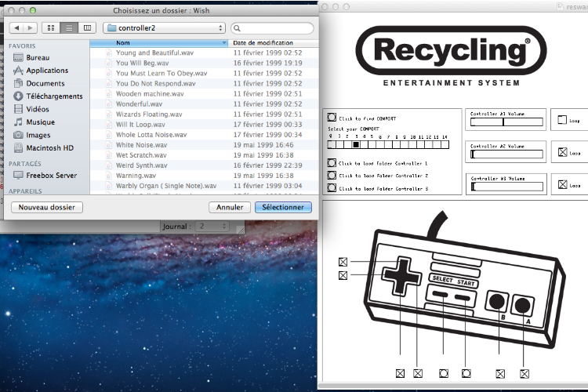Adjust the Controller #1 Volume slider

point(506,122)
